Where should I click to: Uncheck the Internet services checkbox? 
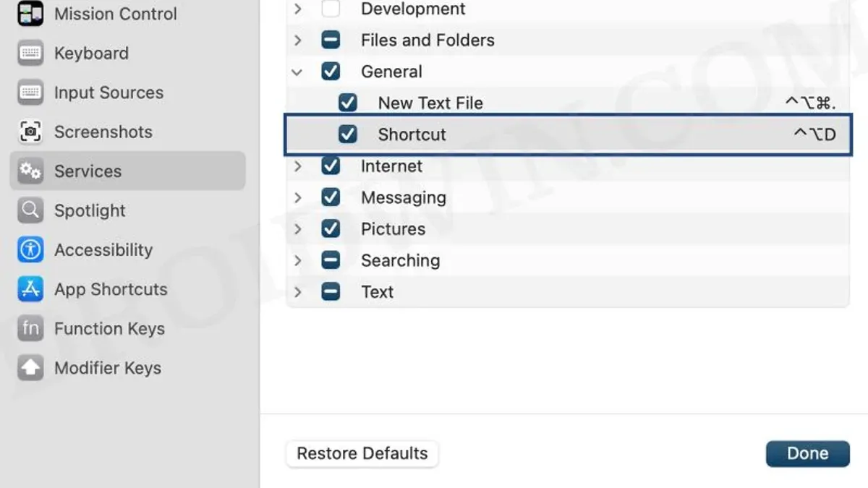point(331,166)
